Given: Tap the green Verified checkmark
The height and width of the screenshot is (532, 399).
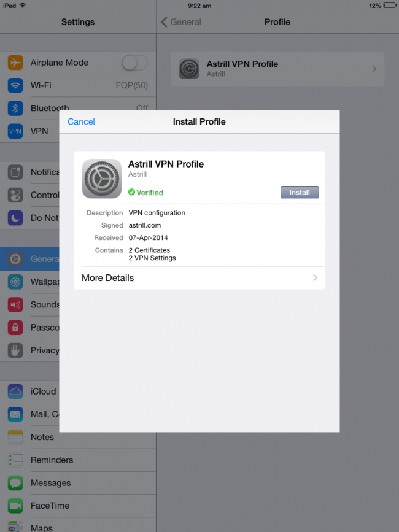Looking at the screenshot, I should click(x=131, y=193).
